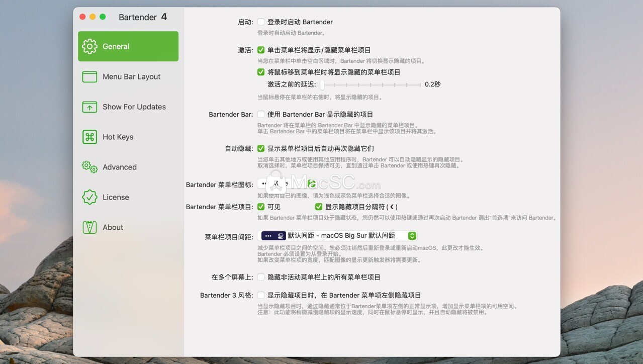Enable 隐藏非活动菜单栏上的所有菜单栏项目 checkbox

261,277
